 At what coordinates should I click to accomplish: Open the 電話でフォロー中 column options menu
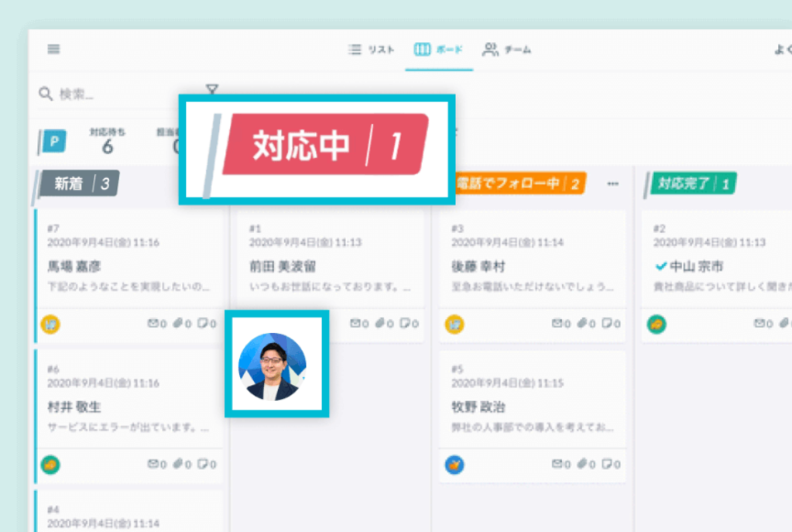click(x=613, y=184)
